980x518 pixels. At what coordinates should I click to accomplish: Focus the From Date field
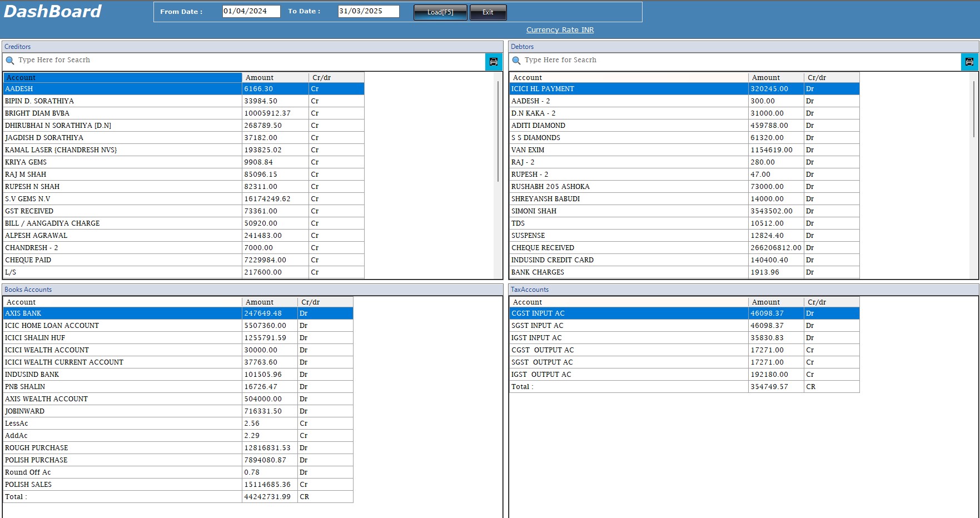pyautogui.click(x=251, y=11)
